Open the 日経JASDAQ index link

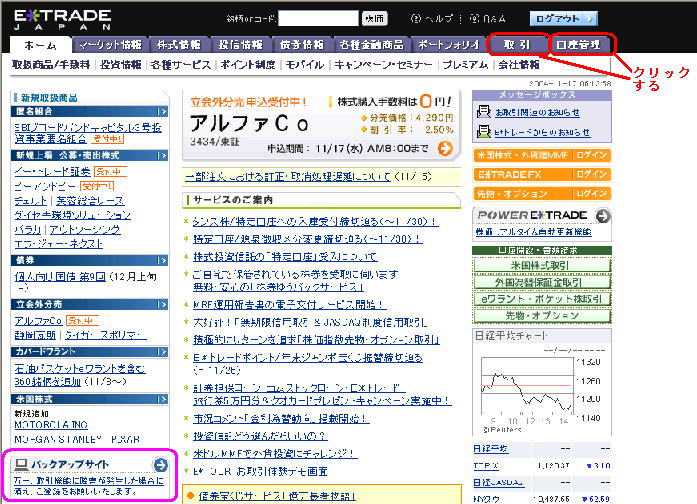[498, 482]
